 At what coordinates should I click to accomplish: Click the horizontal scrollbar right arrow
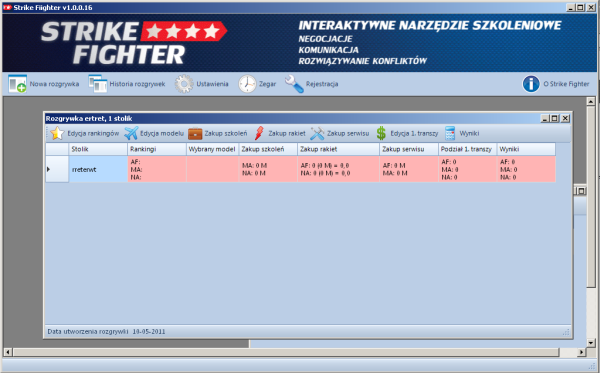pos(582,352)
